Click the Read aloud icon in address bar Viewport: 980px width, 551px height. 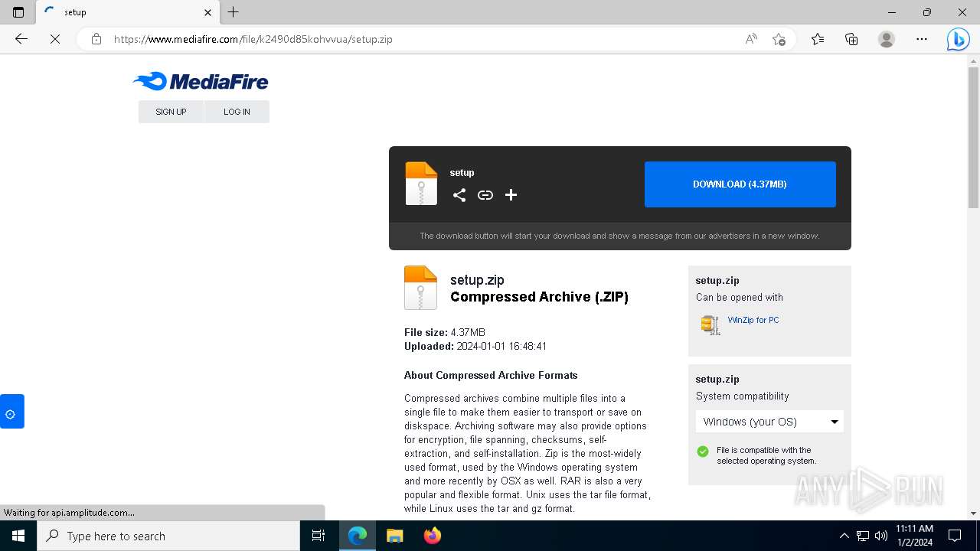751,39
